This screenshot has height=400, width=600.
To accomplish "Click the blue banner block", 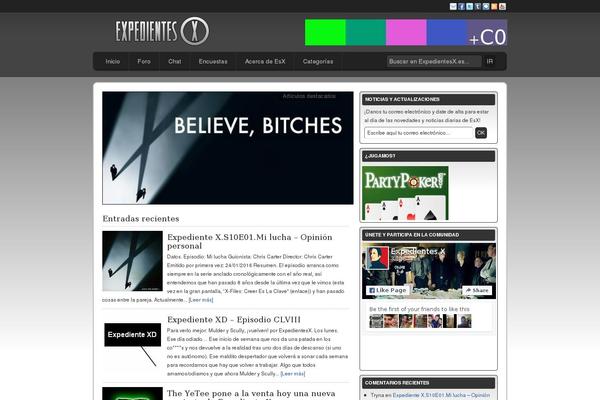I will (447, 33).
